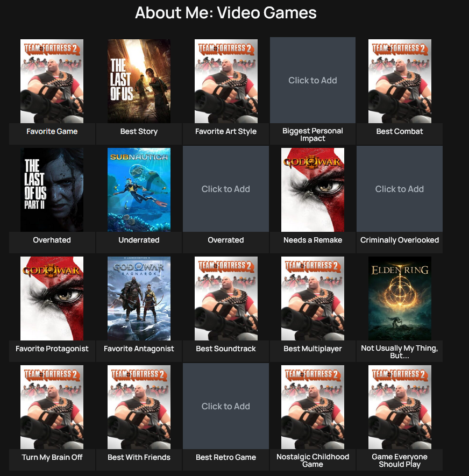Add a game to Best Retro Game slot

click(x=226, y=406)
